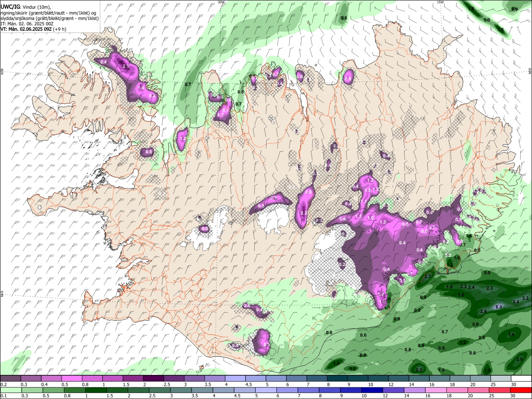Click the 30 label in the top legend row
This screenshot has height=399, width=532.
click(513, 384)
